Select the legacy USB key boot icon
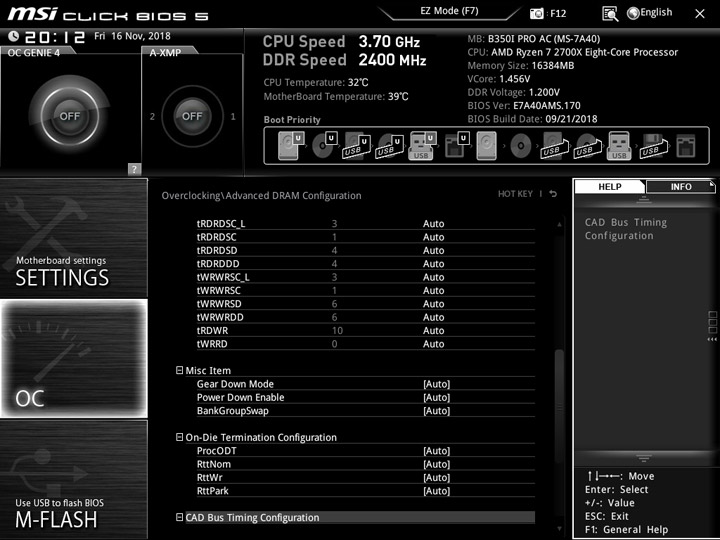Image resolution: width=720 pixels, height=540 pixels. pyautogui.click(x=619, y=146)
